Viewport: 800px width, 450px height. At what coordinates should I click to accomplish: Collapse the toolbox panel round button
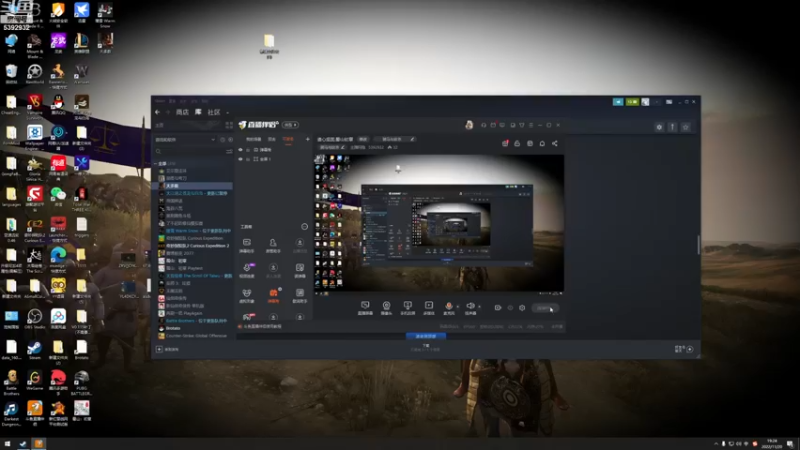[x=305, y=227]
